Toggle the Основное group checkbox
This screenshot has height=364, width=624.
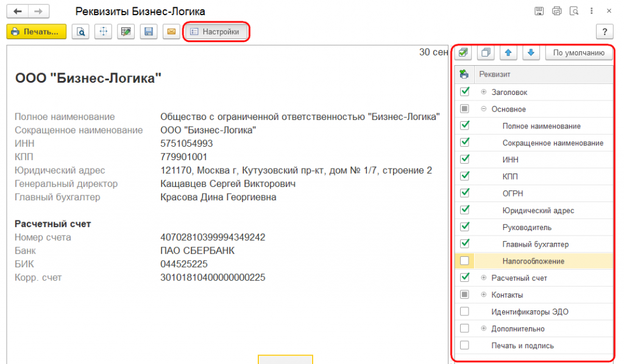tap(464, 108)
